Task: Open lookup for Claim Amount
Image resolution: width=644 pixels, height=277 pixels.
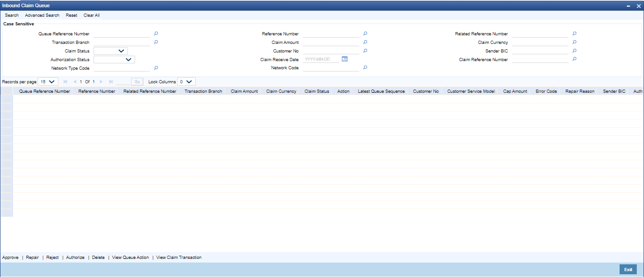Action: click(x=365, y=42)
